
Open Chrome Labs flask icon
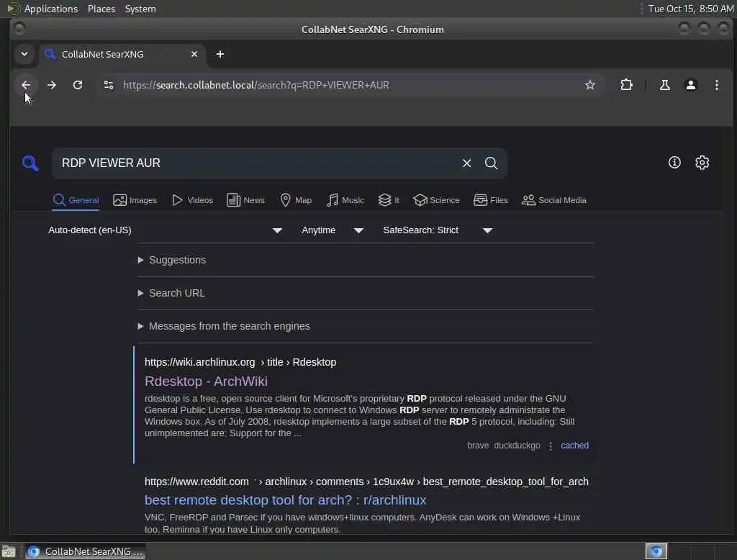[x=664, y=85]
